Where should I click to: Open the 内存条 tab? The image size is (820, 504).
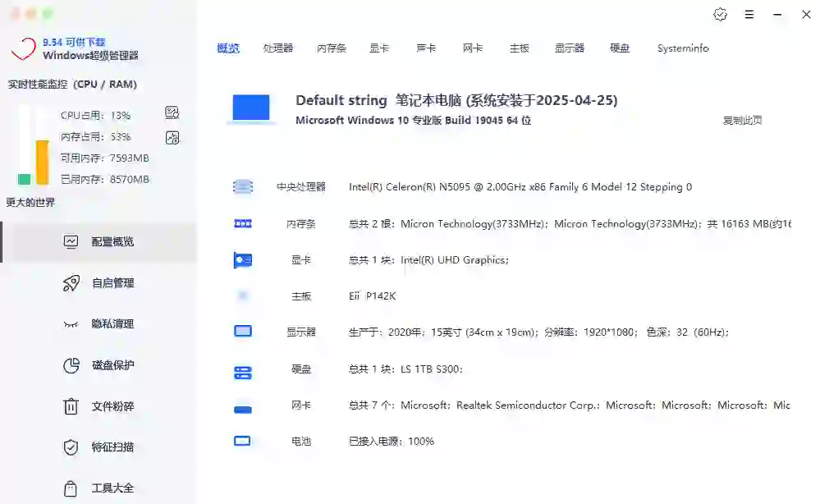(x=332, y=48)
